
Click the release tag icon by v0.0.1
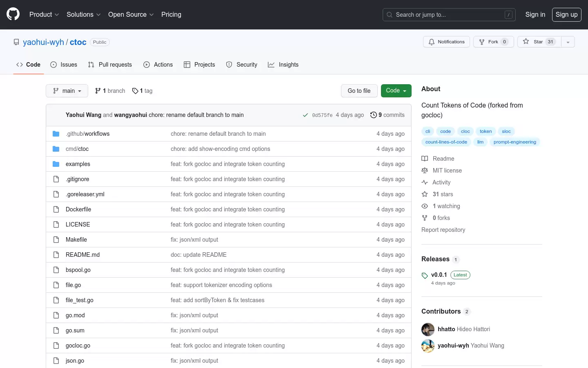pos(425,276)
